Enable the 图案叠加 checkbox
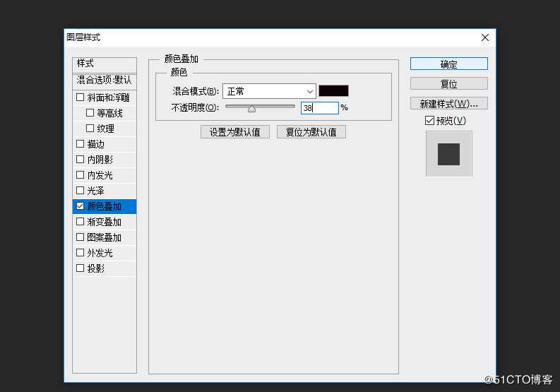The width and height of the screenshot is (560, 392). click(x=81, y=237)
